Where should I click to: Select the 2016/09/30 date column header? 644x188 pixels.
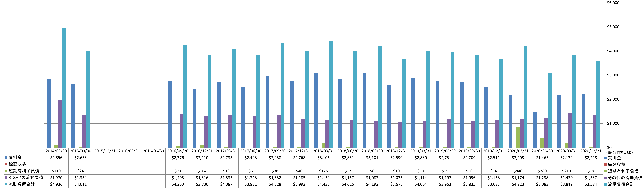pos(178,151)
